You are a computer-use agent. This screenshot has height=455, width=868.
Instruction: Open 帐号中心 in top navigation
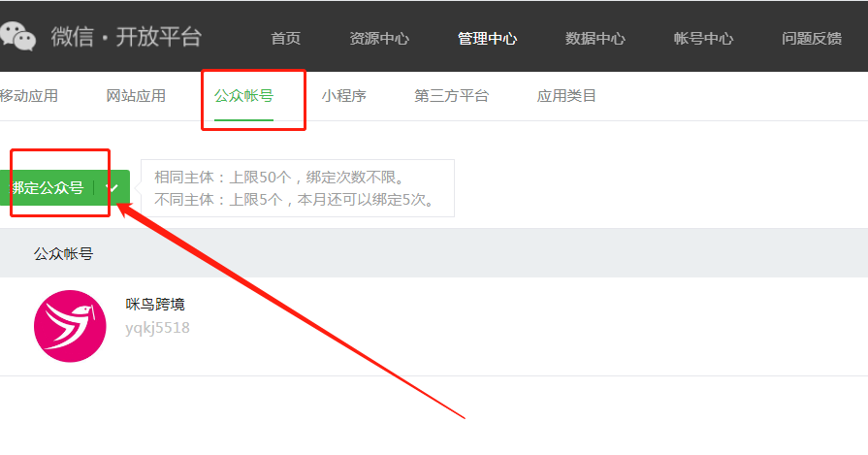tap(703, 38)
